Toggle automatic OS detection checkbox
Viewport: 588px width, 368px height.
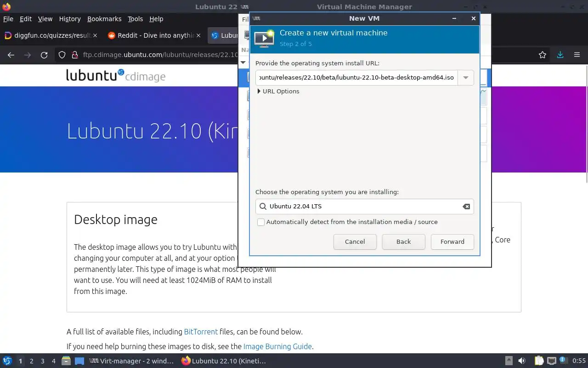[x=261, y=222]
